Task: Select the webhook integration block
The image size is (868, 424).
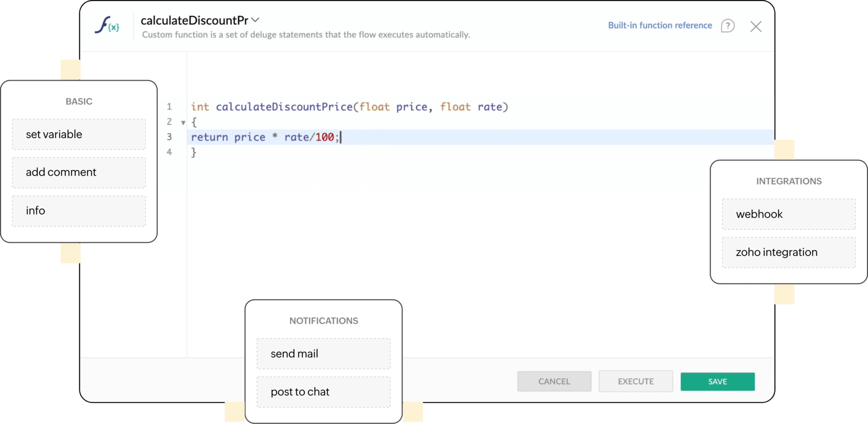Action: coord(788,214)
